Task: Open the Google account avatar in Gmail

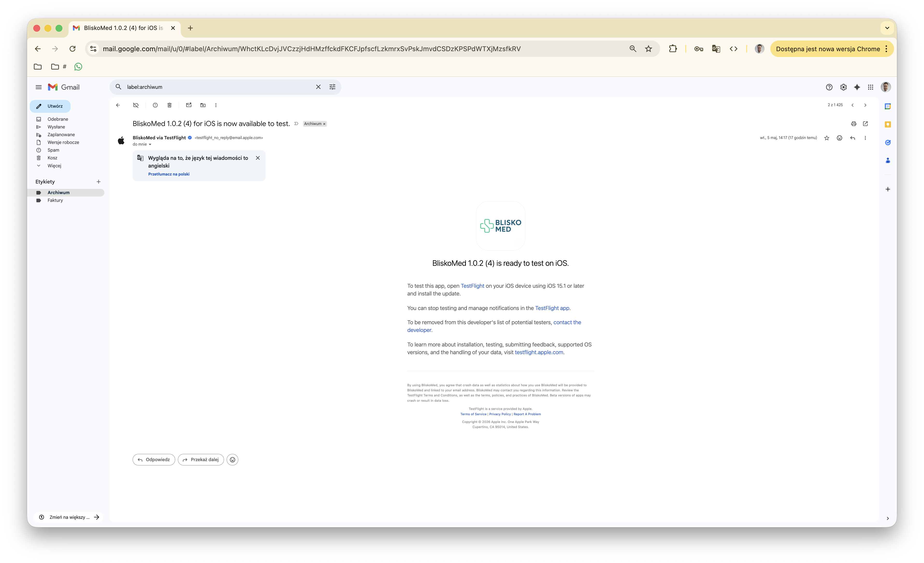Action: (x=886, y=87)
